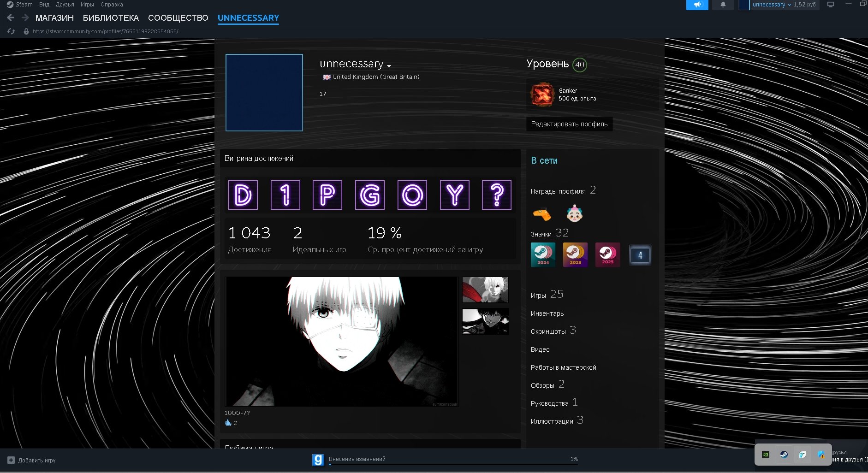Click the hummingbird app icon in tray popup
868x473 pixels.
coord(803,454)
